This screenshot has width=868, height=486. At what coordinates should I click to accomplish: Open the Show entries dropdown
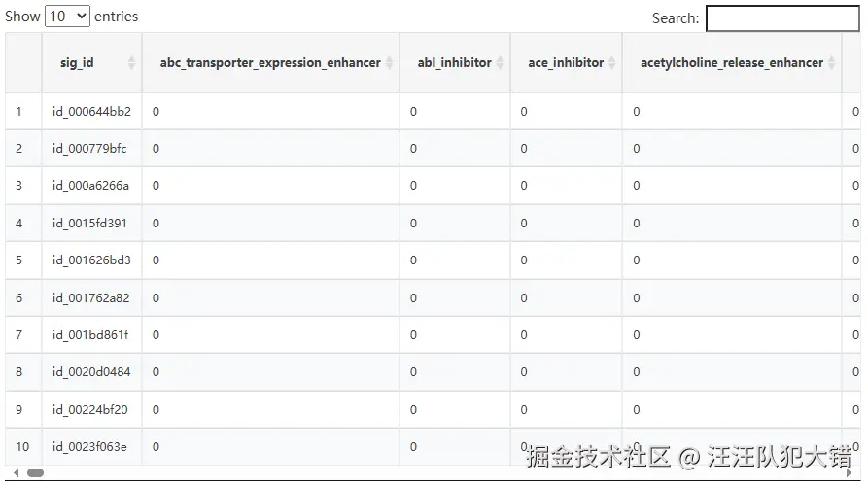pyautogui.click(x=67, y=17)
